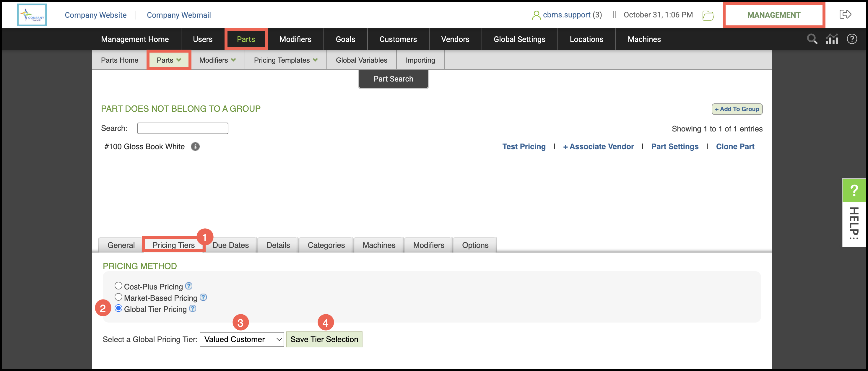Open the Global Pricing Tier dropdown

tap(242, 339)
